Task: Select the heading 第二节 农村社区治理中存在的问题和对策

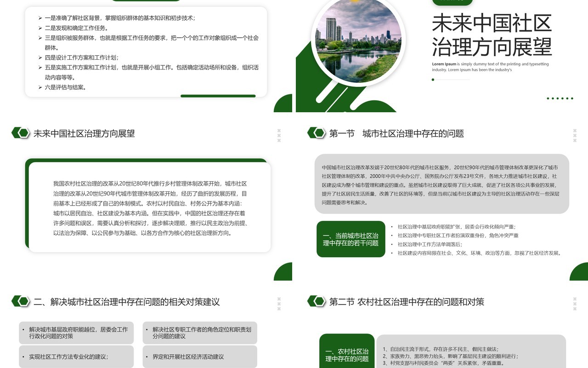Action: (x=407, y=302)
